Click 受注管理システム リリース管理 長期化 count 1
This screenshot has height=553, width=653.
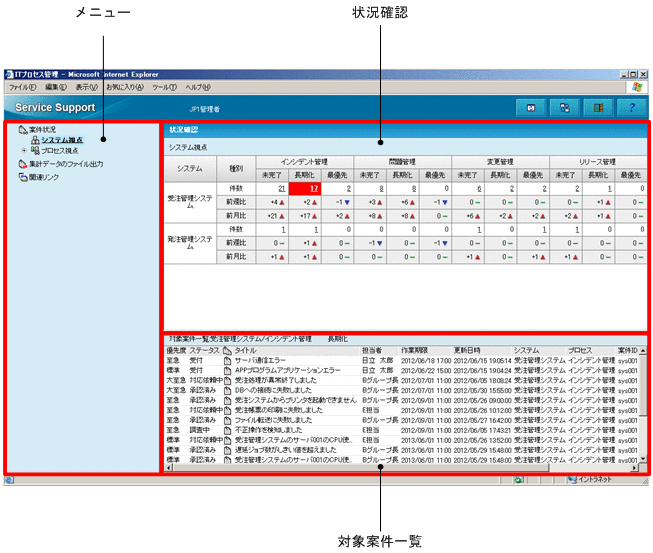pyautogui.click(x=609, y=189)
